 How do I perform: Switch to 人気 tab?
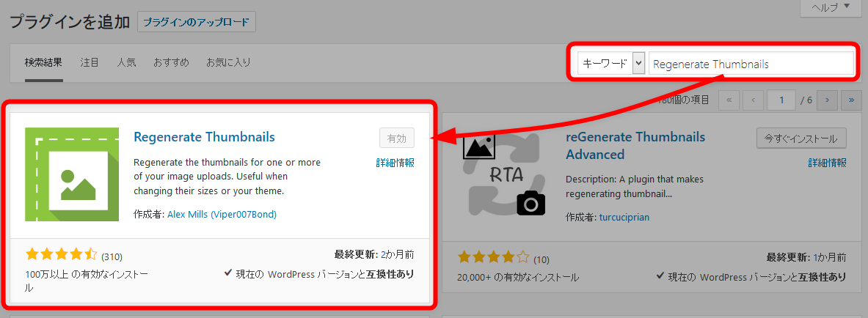(126, 62)
